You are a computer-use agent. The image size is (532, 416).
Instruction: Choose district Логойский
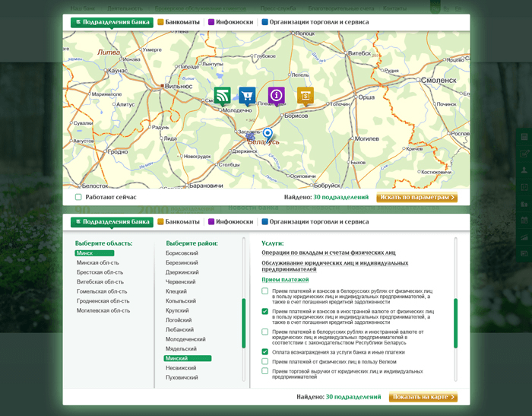tap(179, 320)
